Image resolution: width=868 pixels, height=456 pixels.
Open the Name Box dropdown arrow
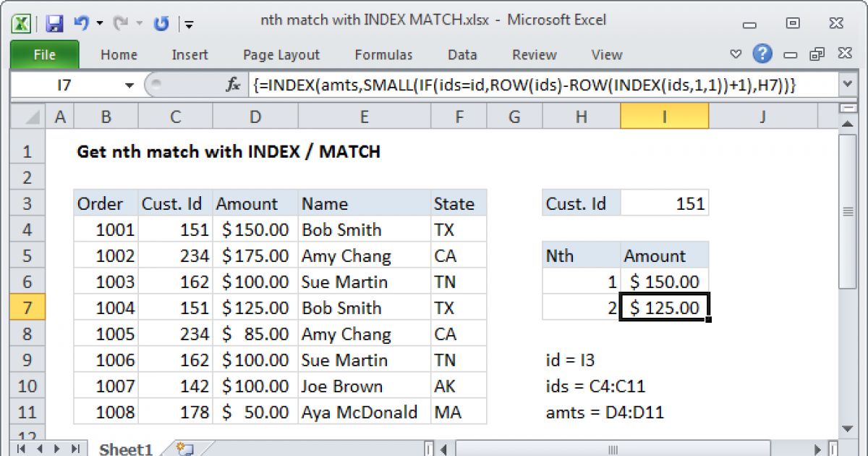(129, 85)
